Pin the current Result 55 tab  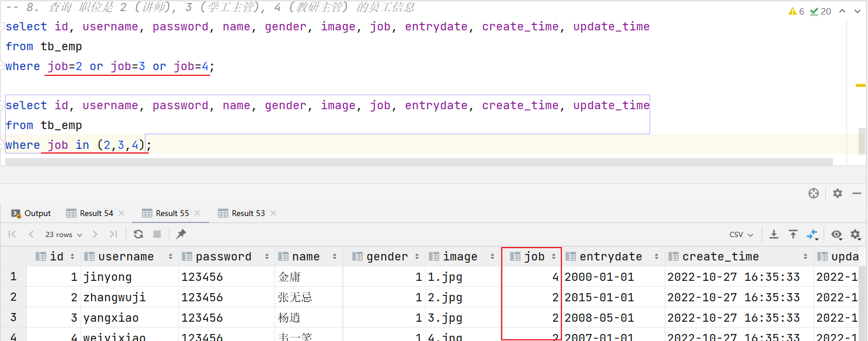(x=181, y=234)
